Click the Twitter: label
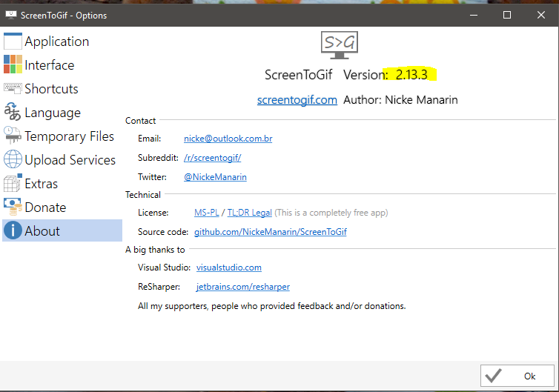The height and width of the screenshot is (392, 559). click(x=152, y=177)
